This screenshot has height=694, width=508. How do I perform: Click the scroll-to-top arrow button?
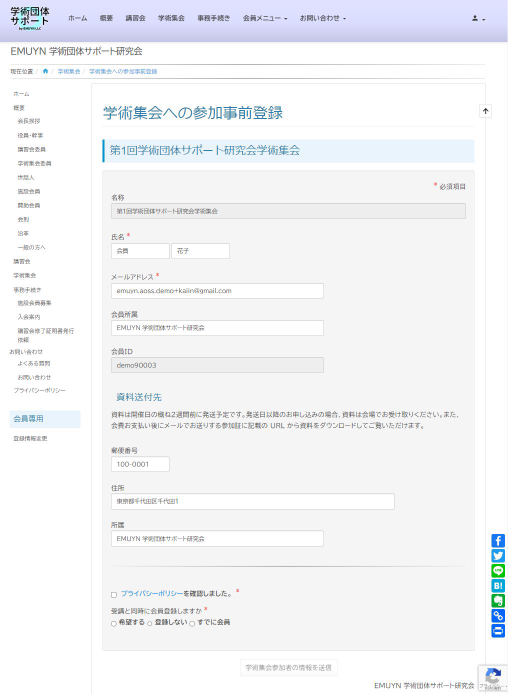tap(485, 111)
